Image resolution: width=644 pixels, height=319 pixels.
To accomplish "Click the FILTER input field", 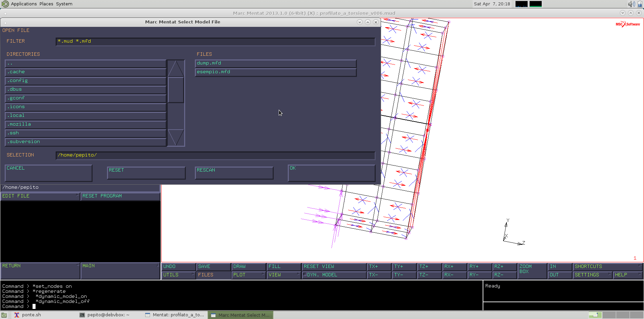I will pos(215,41).
